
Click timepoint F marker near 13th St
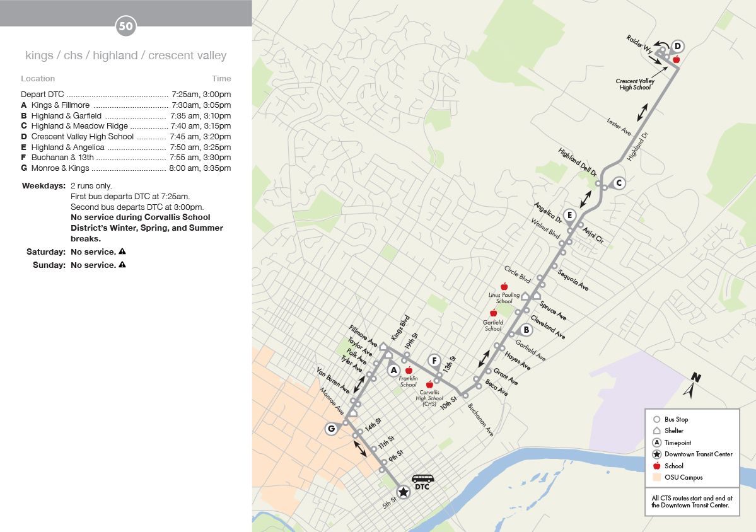pos(434,361)
